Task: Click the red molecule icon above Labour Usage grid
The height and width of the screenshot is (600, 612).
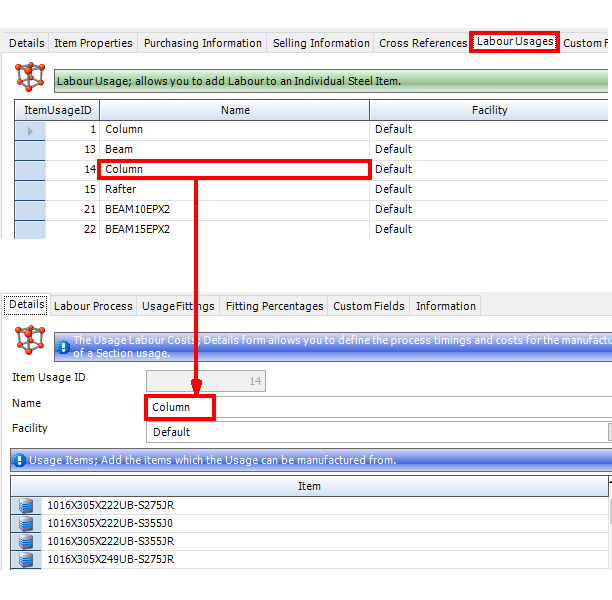Action: [x=31, y=76]
